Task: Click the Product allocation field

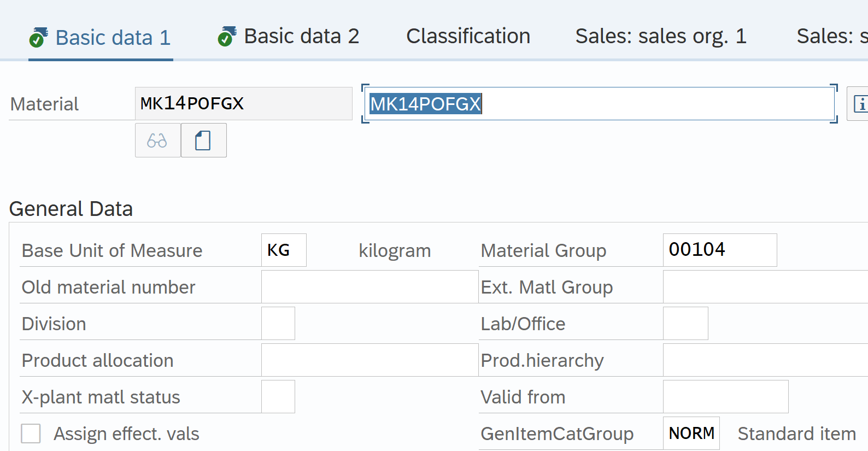Action: pos(370,360)
